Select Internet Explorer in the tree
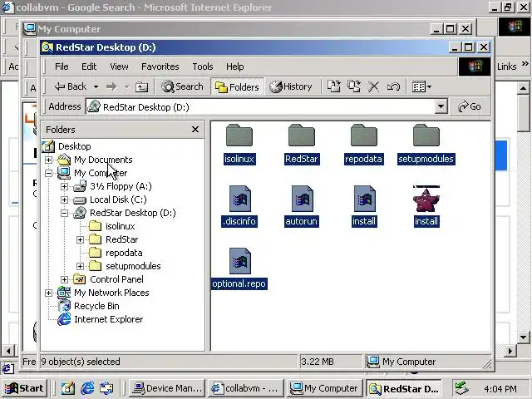This screenshot has width=532, height=399. (x=108, y=319)
